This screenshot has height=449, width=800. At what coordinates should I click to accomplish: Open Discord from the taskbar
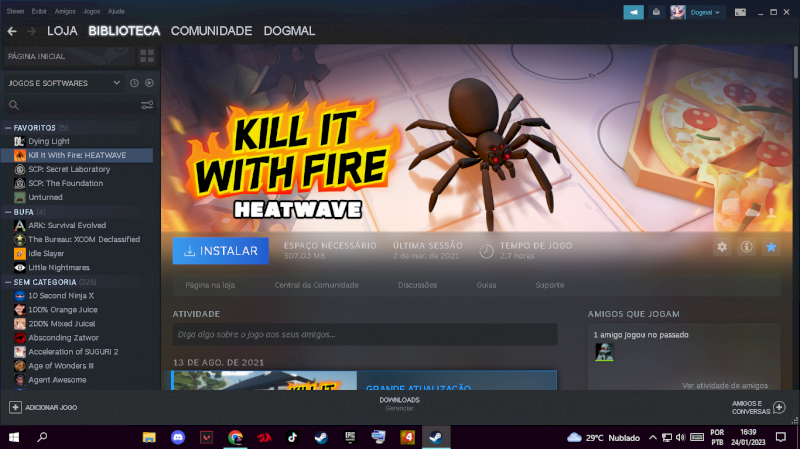point(178,437)
